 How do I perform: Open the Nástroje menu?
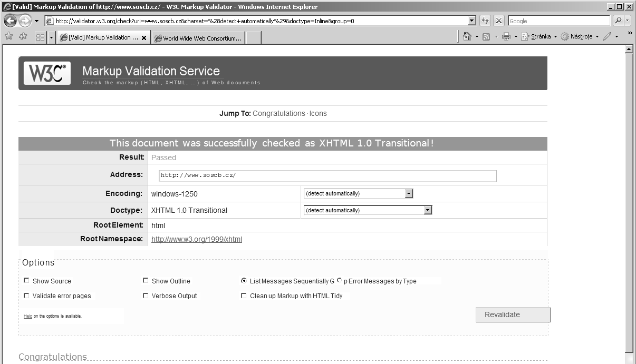tap(580, 37)
